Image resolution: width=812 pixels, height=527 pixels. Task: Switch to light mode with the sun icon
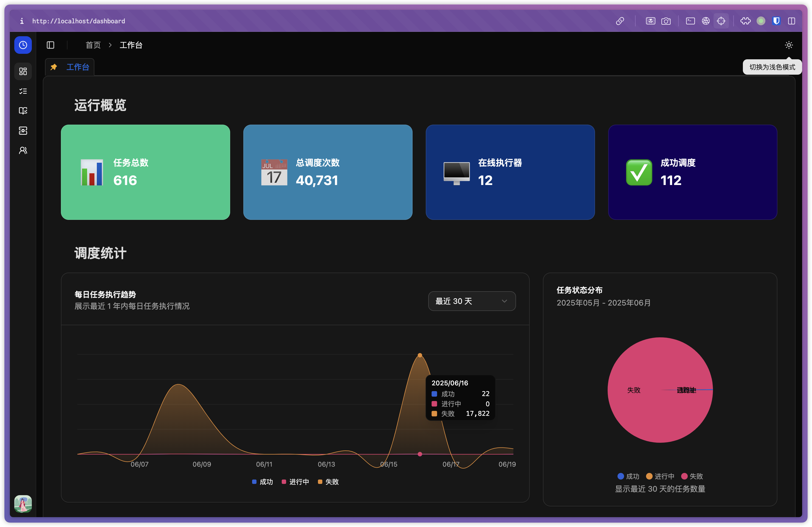tap(788, 45)
